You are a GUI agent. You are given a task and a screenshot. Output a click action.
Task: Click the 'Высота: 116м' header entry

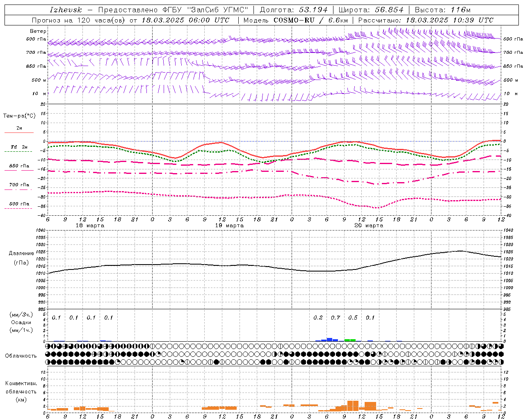click(x=443, y=10)
